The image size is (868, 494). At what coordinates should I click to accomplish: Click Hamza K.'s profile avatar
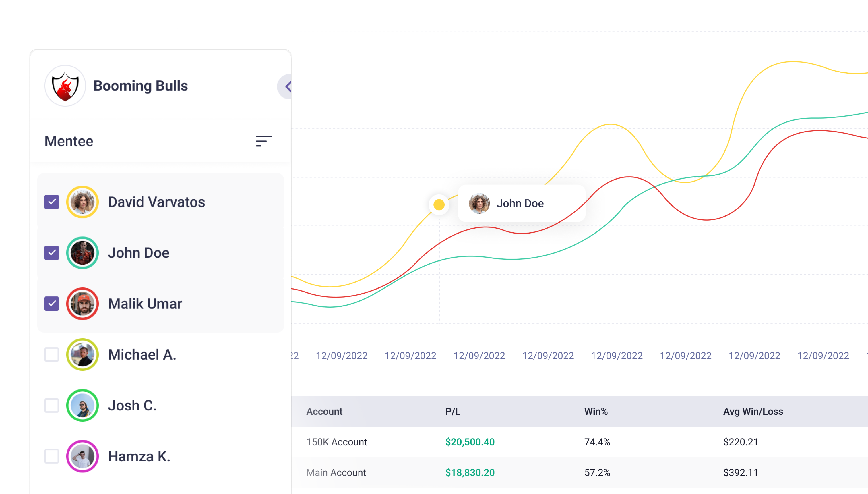point(82,456)
